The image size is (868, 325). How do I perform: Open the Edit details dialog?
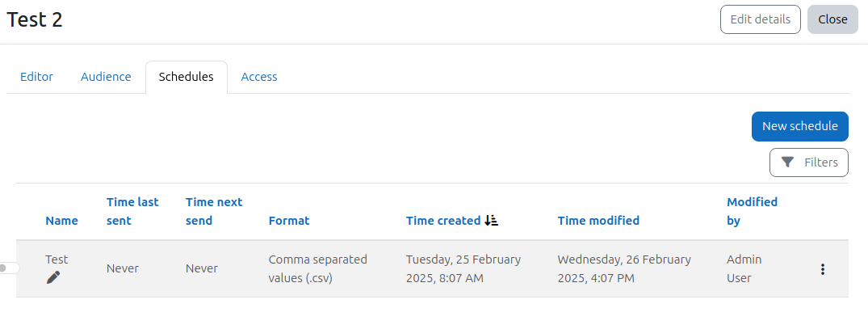coord(760,19)
